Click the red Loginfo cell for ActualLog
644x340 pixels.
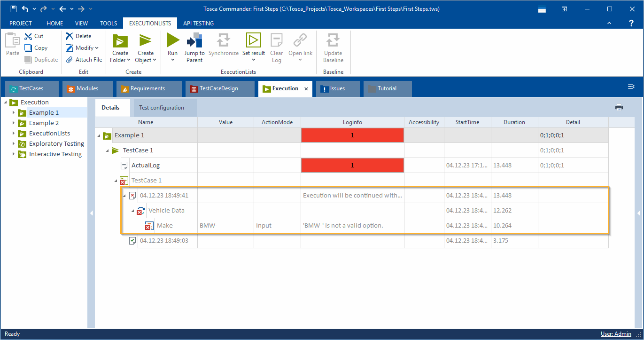coord(352,166)
